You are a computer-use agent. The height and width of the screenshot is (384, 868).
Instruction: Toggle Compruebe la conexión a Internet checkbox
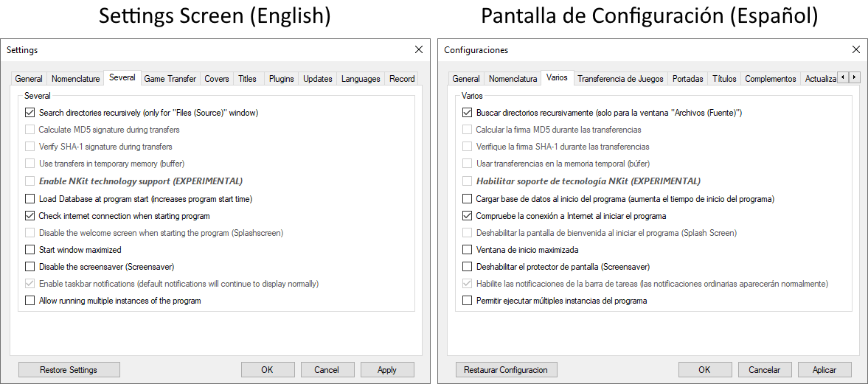coord(468,216)
